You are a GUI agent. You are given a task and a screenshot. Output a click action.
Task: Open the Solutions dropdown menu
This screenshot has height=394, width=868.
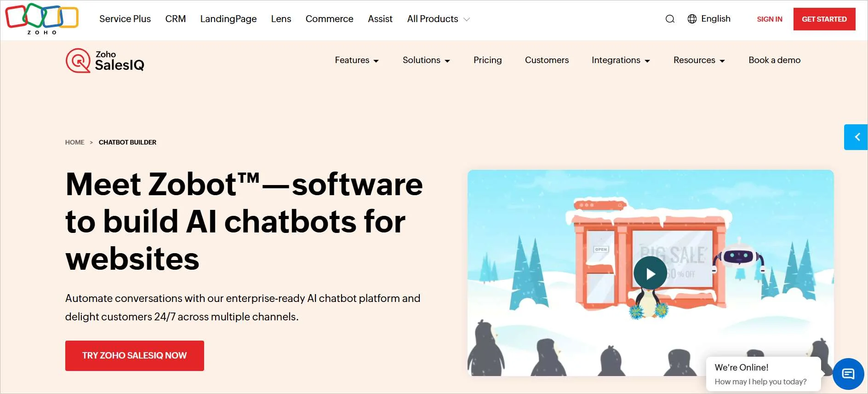[426, 60]
